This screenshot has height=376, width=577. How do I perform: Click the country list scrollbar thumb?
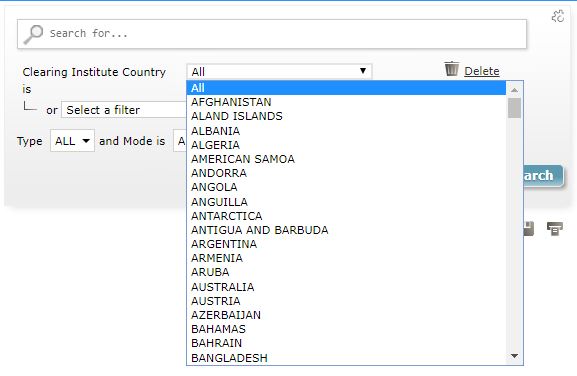tap(514, 108)
